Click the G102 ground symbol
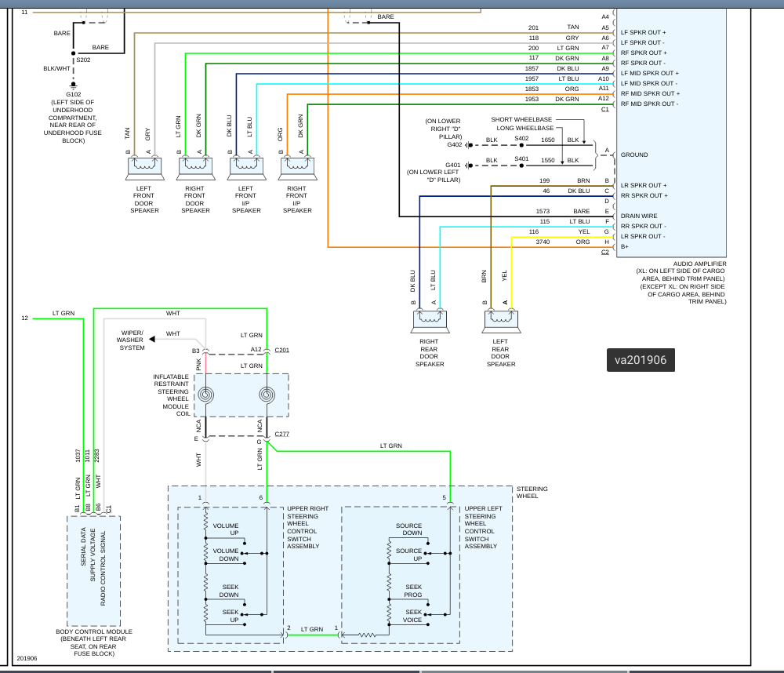This screenshot has height=673, width=784. point(74,85)
